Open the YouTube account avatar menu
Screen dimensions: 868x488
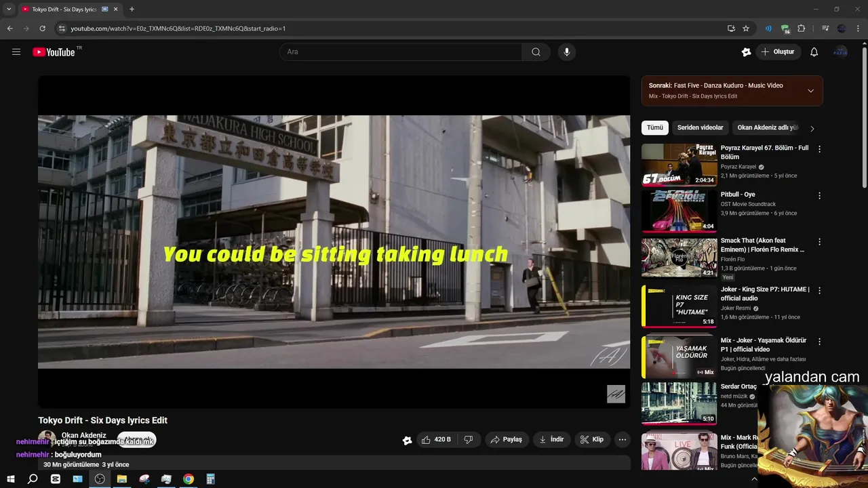click(841, 52)
